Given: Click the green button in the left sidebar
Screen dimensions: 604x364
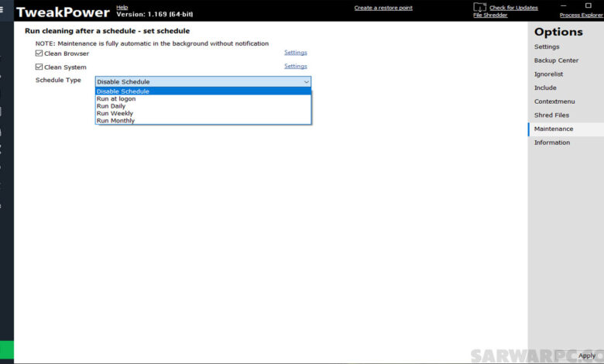Looking at the screenshot, I should pyautogui.click(x=6, y=350).
